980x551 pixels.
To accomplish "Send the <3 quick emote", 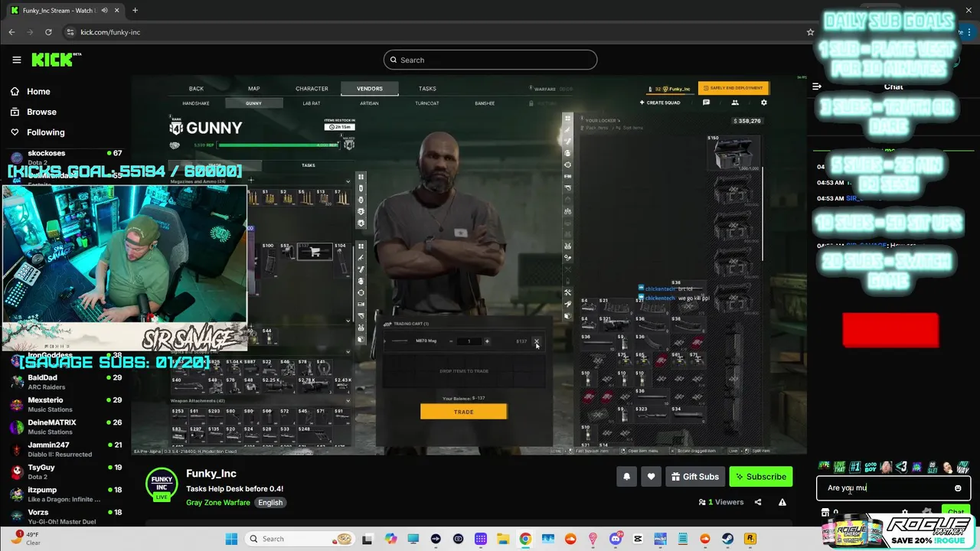I will coord(901,467).
